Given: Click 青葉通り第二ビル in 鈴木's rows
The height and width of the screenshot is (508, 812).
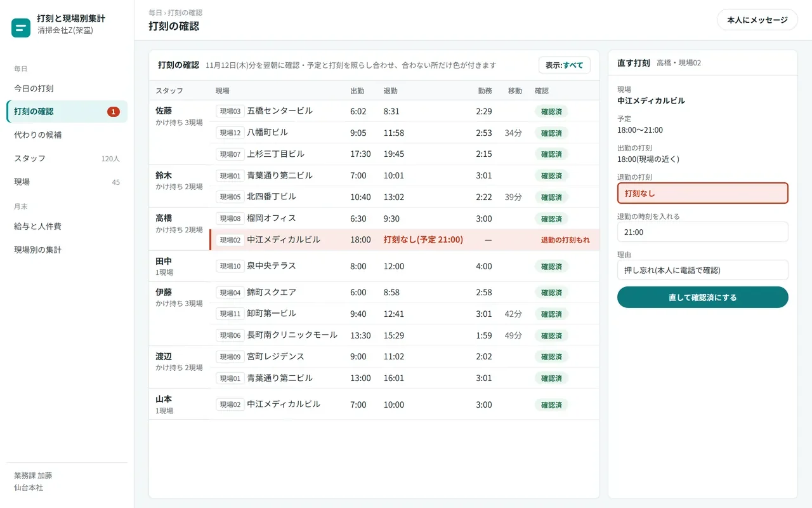Looking at the screenshot, I should click(x=280, y=176).
